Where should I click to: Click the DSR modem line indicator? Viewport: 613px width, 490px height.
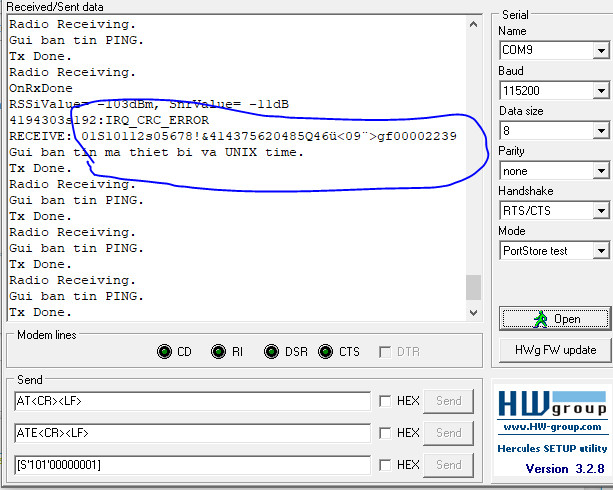[271, 352]
